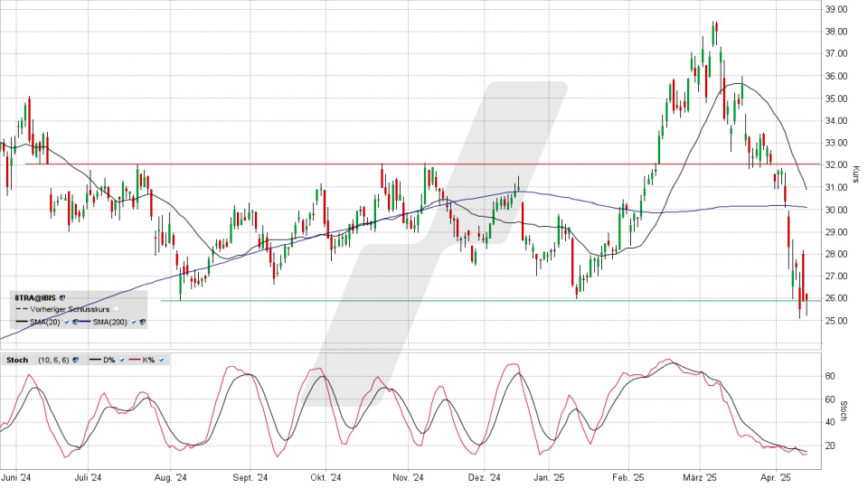Click the Stoch indicator title

click(17, 360)
